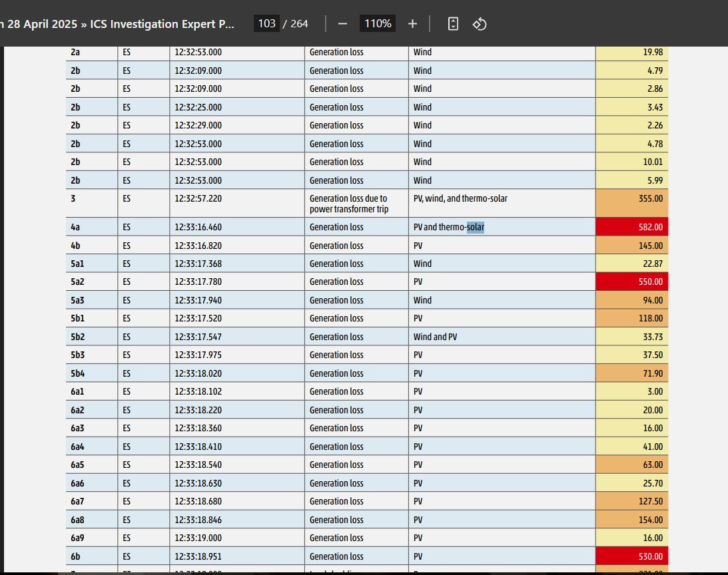Image resolution: width=728 pixels, height=575 pixels.
Task: Rotate the document with the rotate icon
Action: coord(480,24)
